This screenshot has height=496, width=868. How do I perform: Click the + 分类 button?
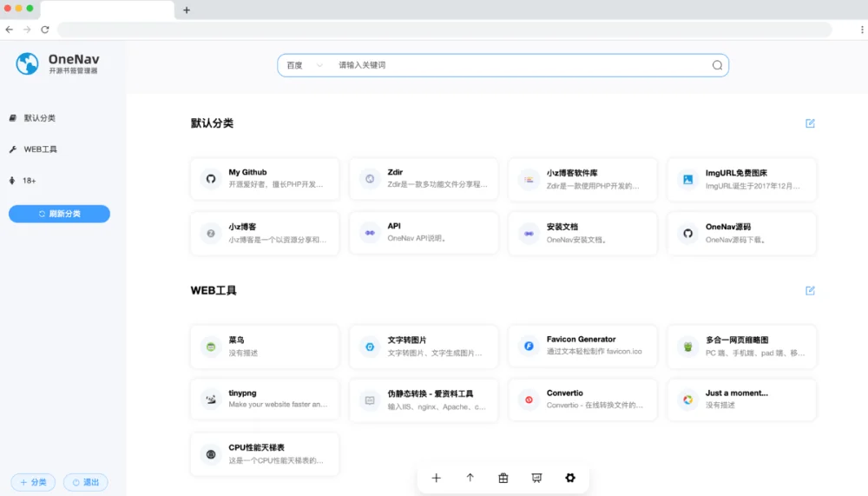tap(33, 482)
